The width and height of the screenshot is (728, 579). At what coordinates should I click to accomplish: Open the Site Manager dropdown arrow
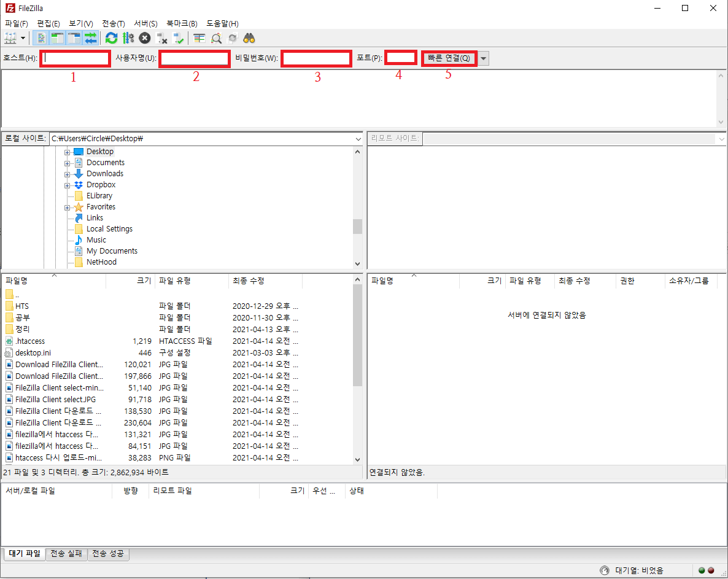[x=23, y=38]
